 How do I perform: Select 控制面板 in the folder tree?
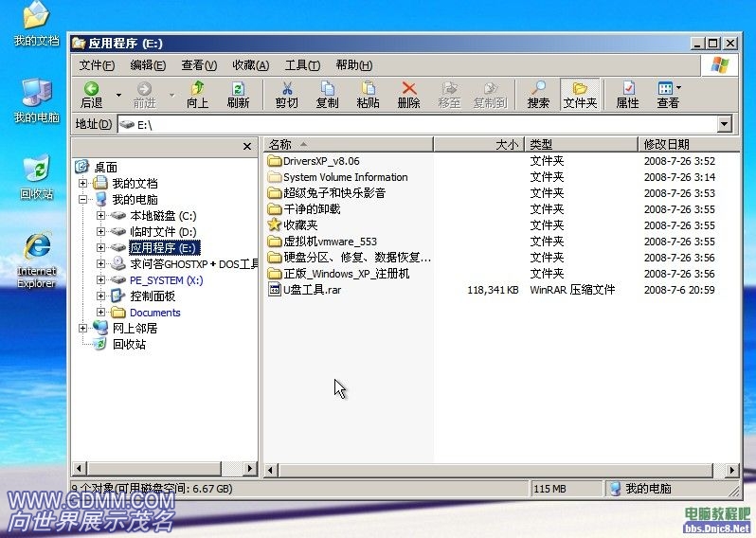pos(153,296)
